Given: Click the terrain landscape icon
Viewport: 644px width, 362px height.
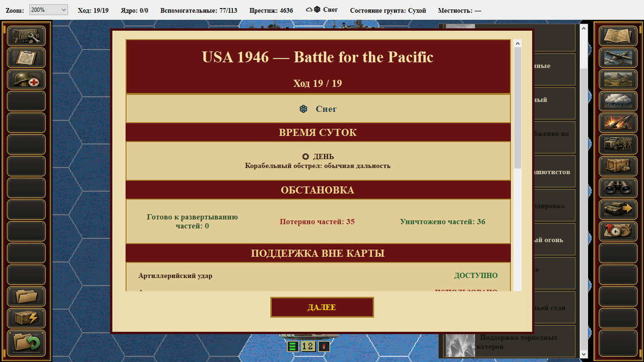Looking at the screenshot, I should 618,80.
